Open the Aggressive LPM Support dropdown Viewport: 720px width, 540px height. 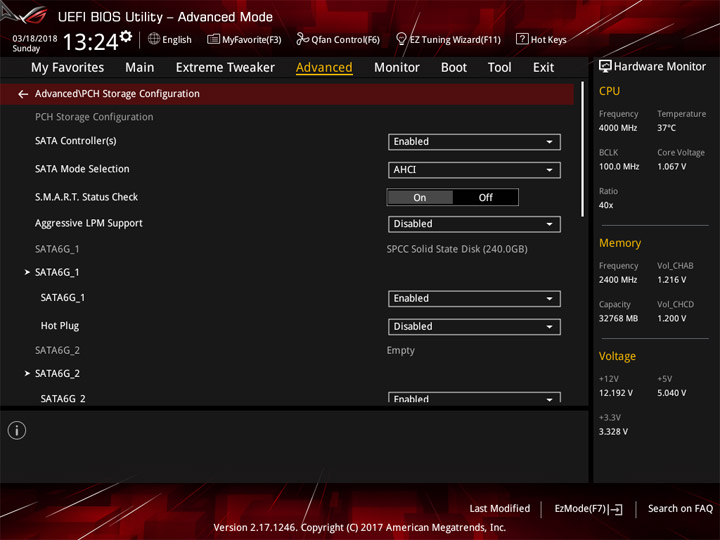click(474, 224)
